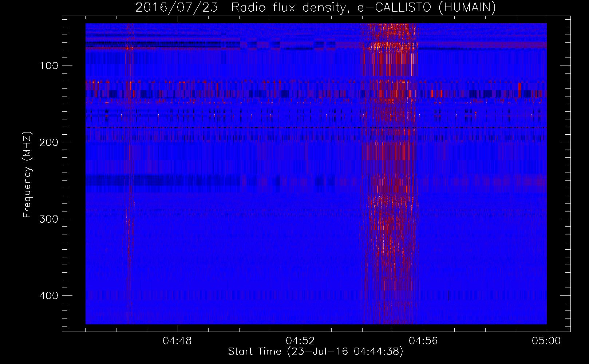Click the "Start Time (23-Jul-16 04:44:38)" label
589x364 pixels.
pos(316,352)
